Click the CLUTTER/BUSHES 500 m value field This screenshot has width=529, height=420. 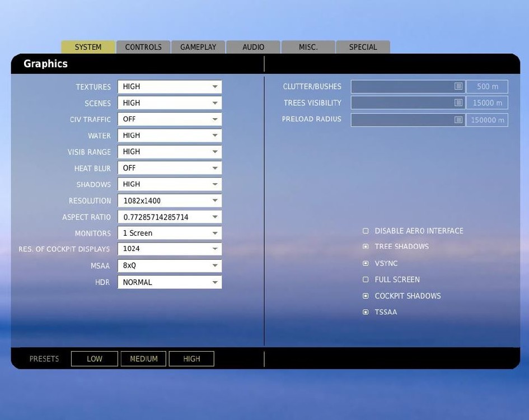[x=487, y=87]
